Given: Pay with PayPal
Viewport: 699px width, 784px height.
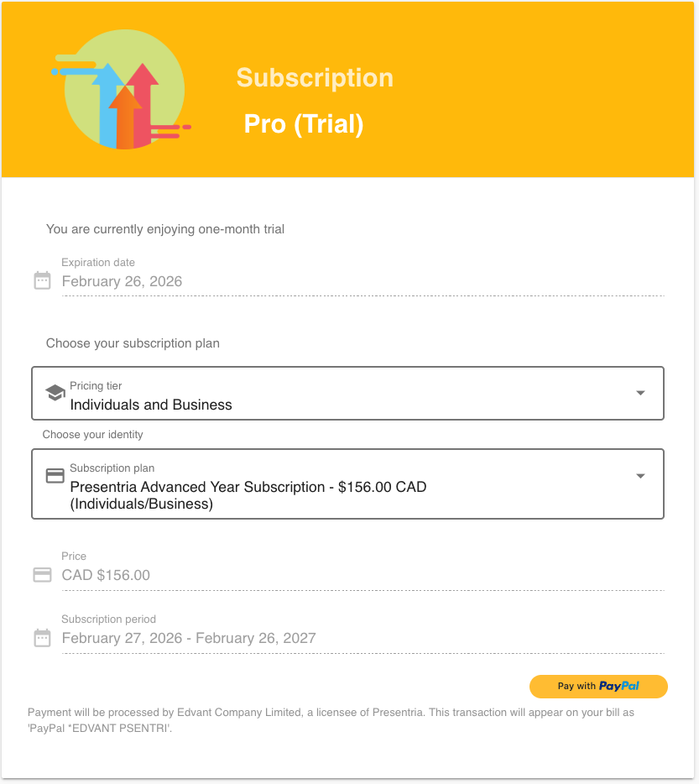Looking at the screenshot, I should [598, 686].
